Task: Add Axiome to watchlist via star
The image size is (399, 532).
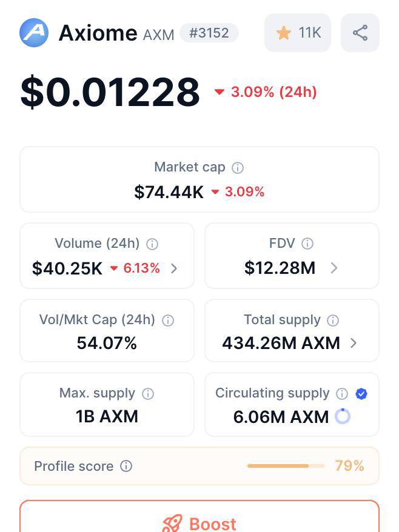Action: tap(284, 33)
